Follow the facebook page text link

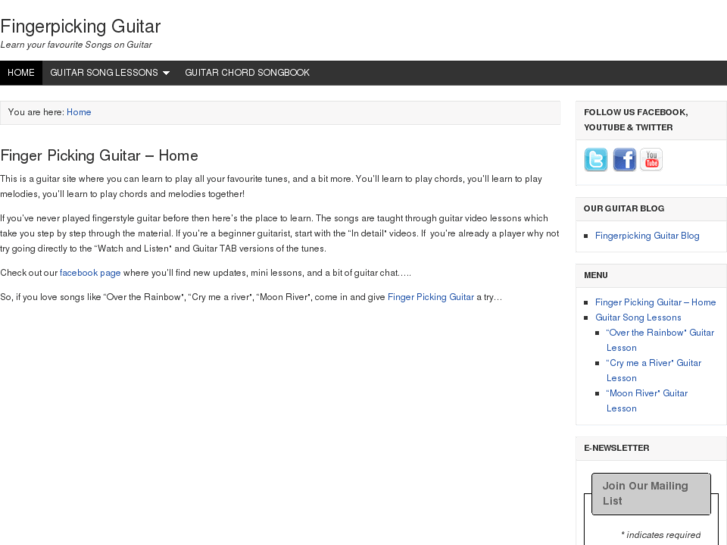[x=90, y=273]
